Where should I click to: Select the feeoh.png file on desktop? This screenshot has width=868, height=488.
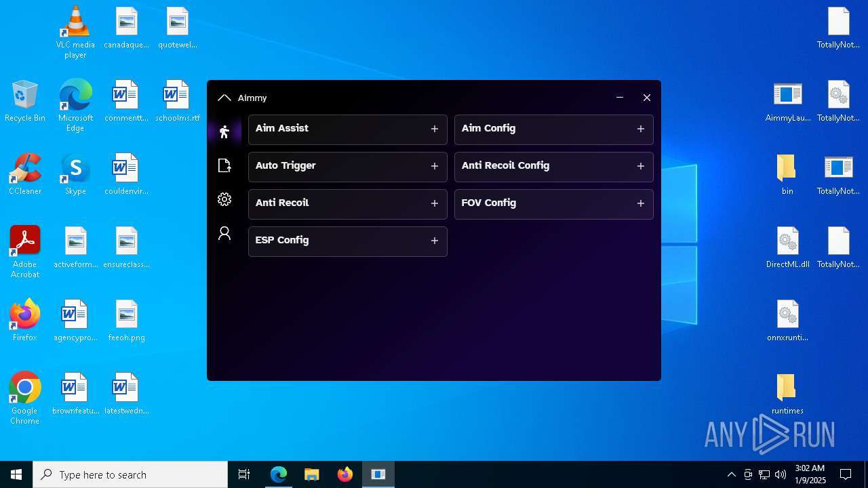[126, 320]
